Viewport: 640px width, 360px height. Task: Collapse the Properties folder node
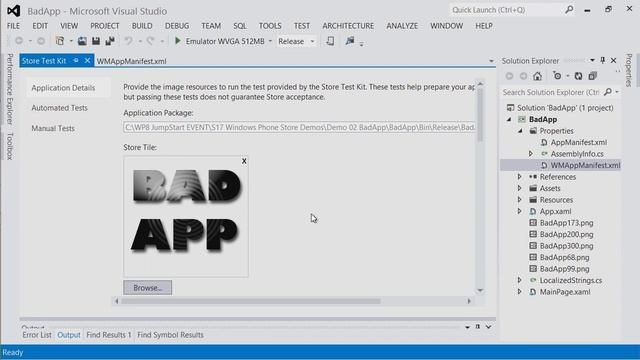(520, 131)
